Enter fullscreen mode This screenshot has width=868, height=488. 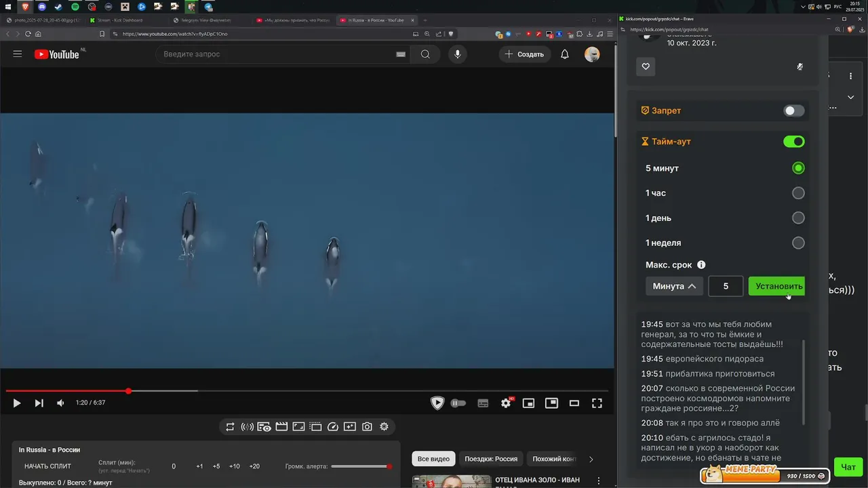(597, 403)
